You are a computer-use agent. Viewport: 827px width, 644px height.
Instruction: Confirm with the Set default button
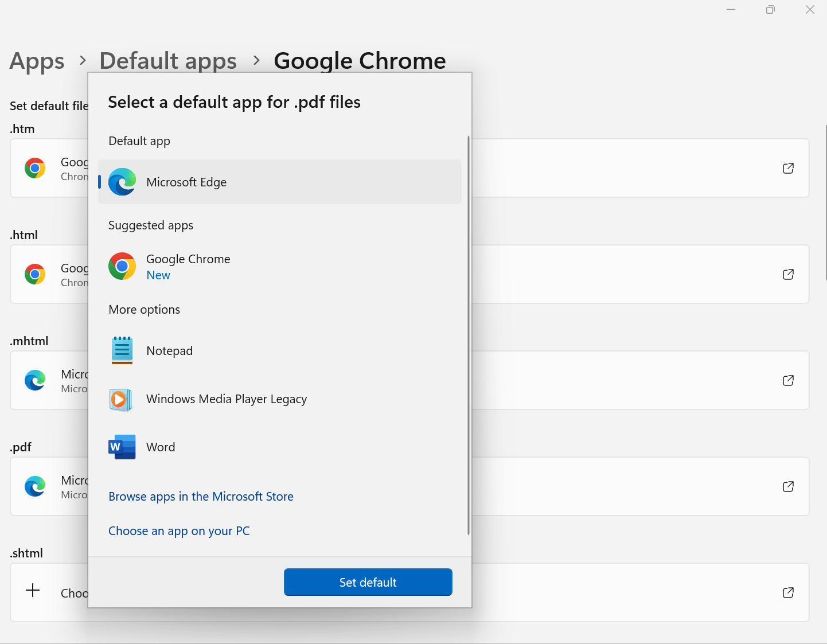[368, 582]
